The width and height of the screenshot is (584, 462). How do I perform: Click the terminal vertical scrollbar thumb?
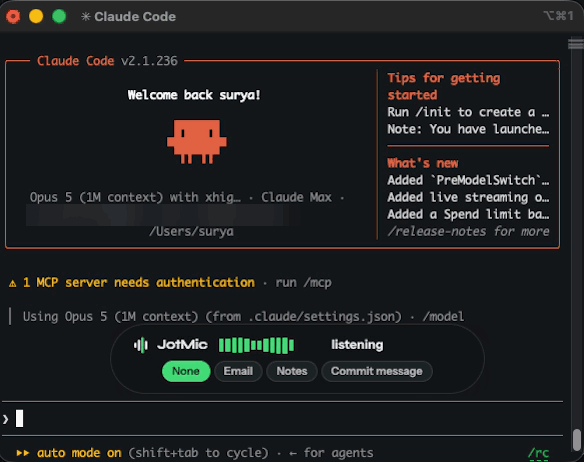pyautogui.click(x=577, y=440)
